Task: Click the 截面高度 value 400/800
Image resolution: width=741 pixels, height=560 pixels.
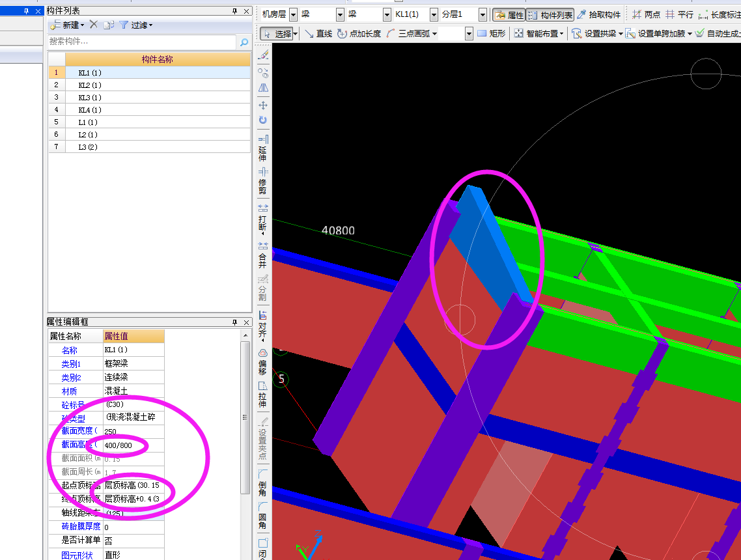Action: click(x=133, y=445)
